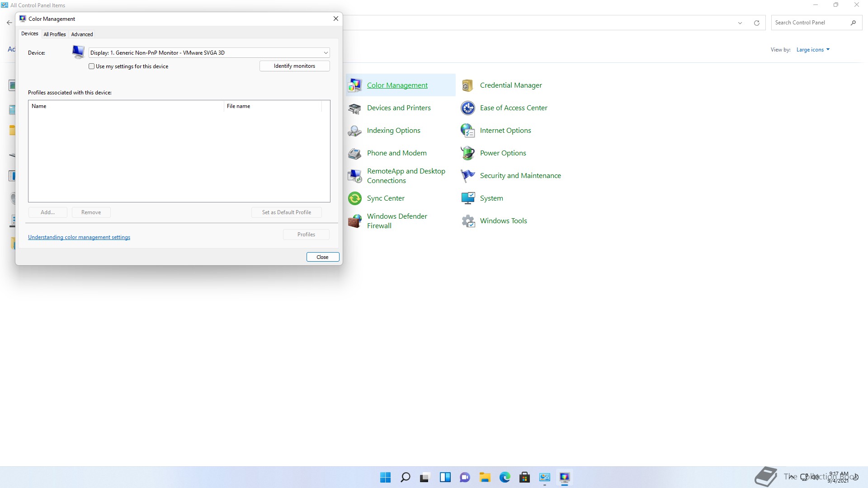Launch Microsoft Edge from taskbar
Screen dimensions: 868x488
point(505,477)
